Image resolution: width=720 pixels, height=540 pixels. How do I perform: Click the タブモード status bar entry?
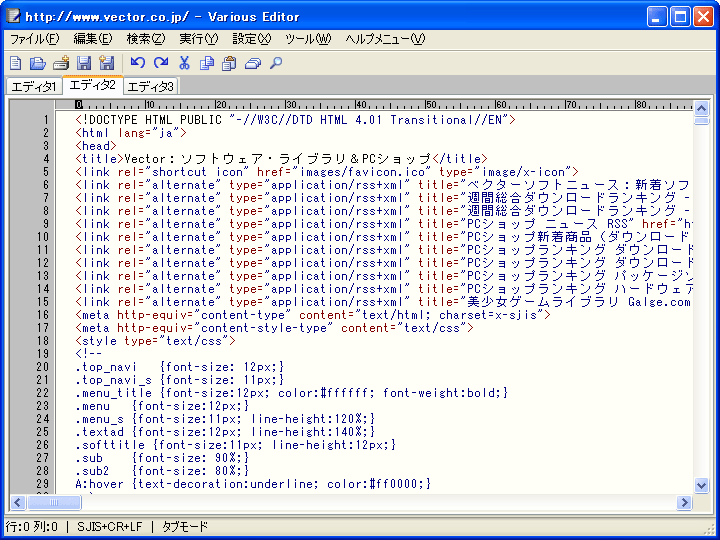(x=185, y=526)
